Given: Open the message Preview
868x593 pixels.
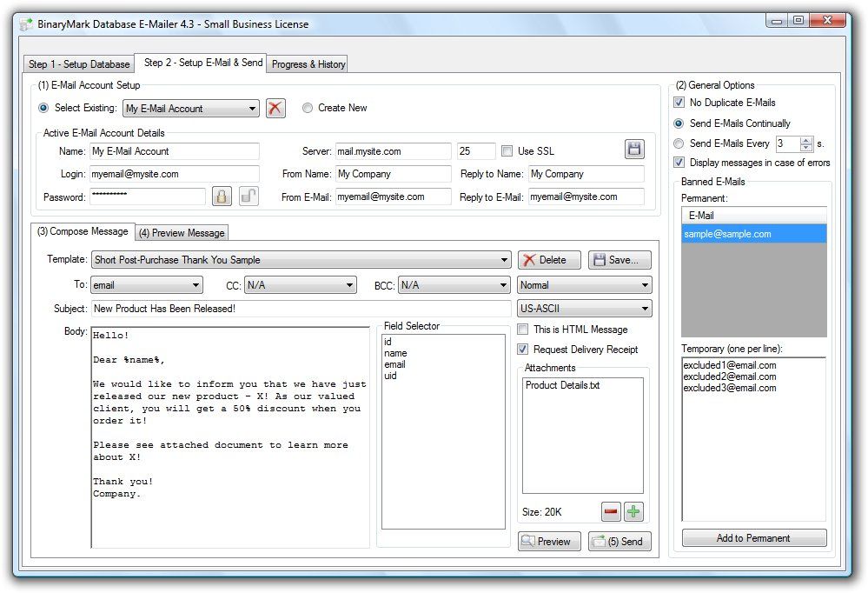Looking at the screenshot, I should click(x=548, y=541).
